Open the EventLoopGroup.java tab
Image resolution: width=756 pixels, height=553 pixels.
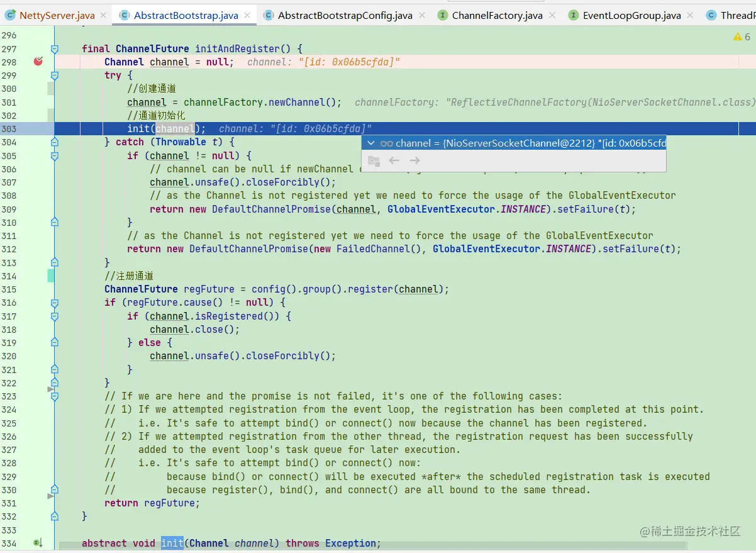pos(631,15)
